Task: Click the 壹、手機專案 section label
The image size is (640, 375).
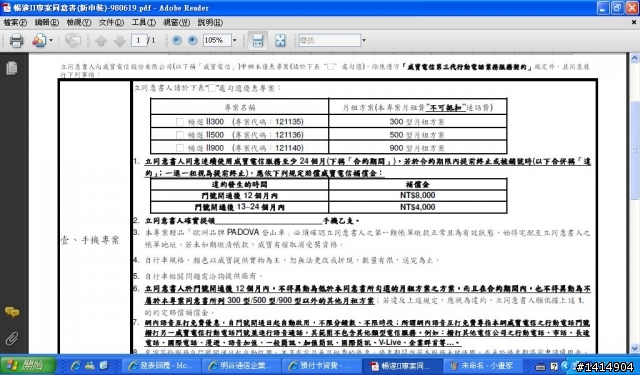Action: (x=90, y=240)
